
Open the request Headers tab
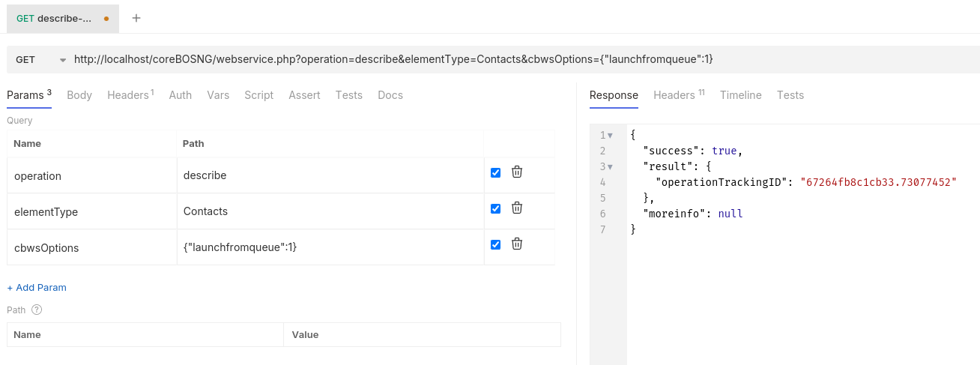point(130,95)
